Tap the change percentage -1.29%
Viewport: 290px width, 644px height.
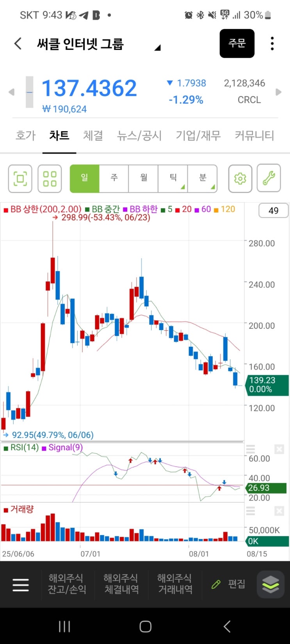pyautogui.click(x=186, y=100)
